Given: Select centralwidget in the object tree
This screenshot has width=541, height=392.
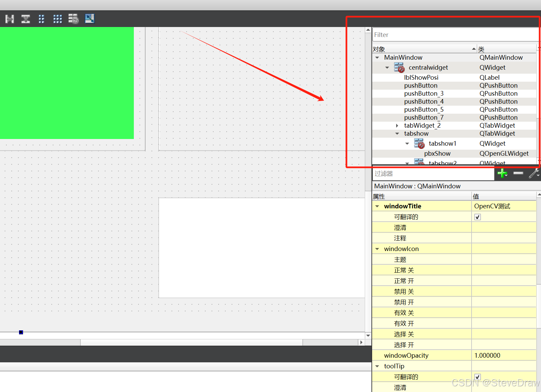Looking at the screenshot, I should 428,68.
